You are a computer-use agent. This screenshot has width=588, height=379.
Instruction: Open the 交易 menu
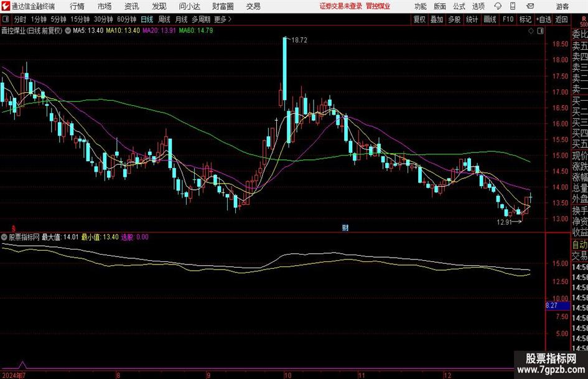coord(253,6)
